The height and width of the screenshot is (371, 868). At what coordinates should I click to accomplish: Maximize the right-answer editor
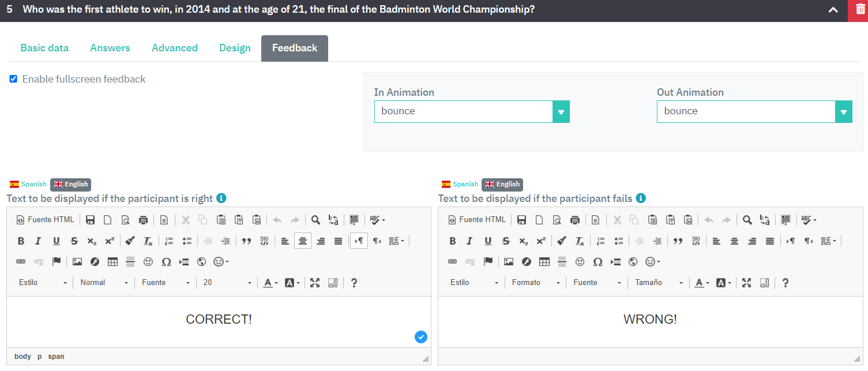[x=315, y=283]
